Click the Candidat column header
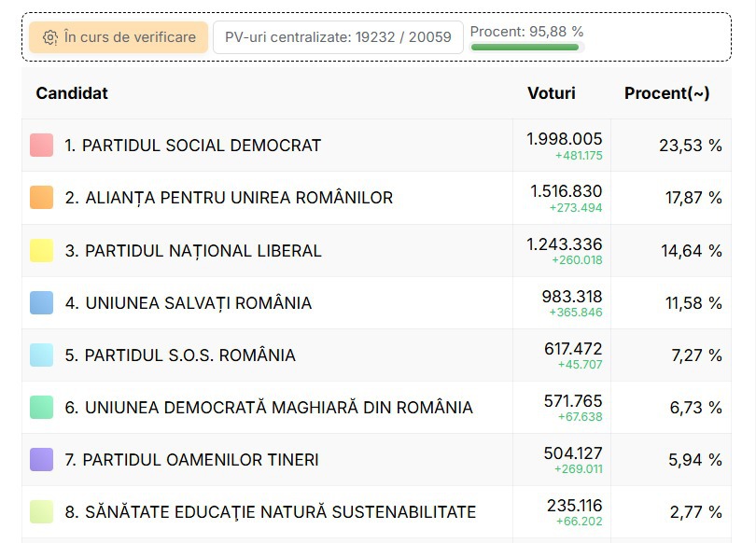This screenshot has height=543, width=756. [72, 93]
